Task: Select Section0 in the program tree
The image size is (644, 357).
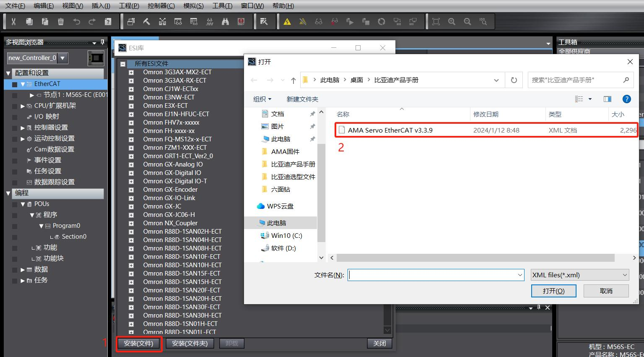Action: click(x=74, y=237)
